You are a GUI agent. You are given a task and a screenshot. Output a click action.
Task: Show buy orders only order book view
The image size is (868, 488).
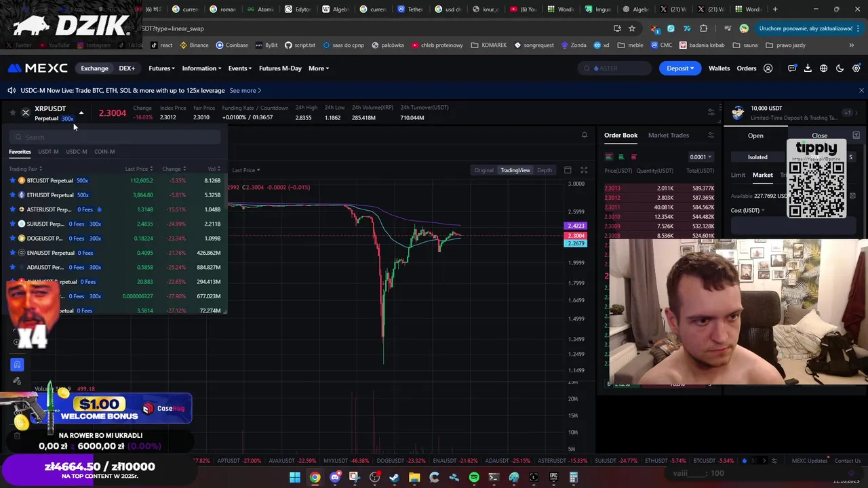coord(621,157)
